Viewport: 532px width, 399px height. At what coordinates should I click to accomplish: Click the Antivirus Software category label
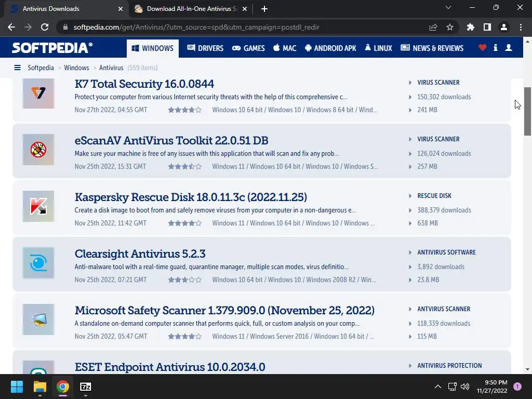click(x=446, y=252)
